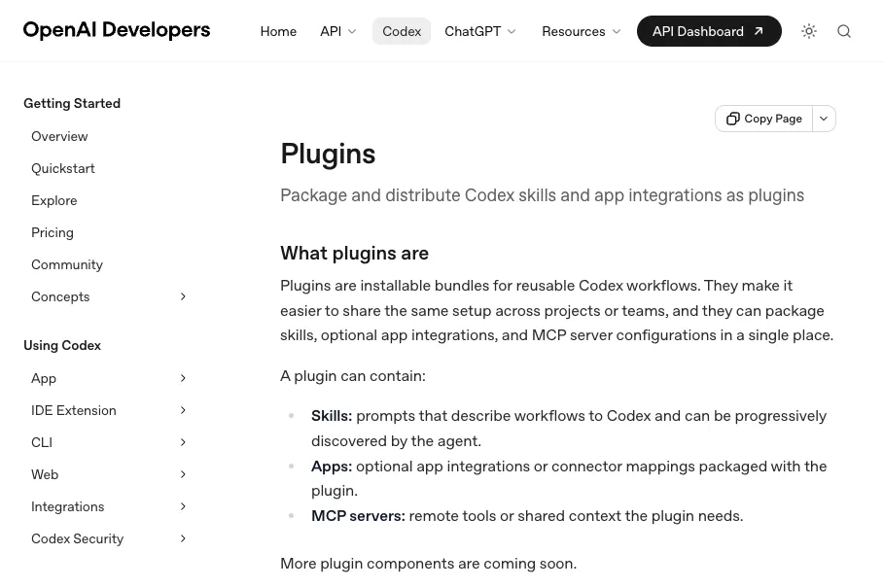
Task: Click the API Dashboard button
Action: click(709, 30)
